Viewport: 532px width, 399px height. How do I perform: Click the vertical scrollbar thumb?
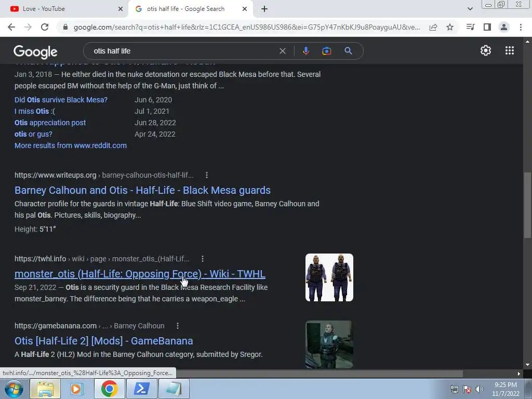[x=527, y=205]
